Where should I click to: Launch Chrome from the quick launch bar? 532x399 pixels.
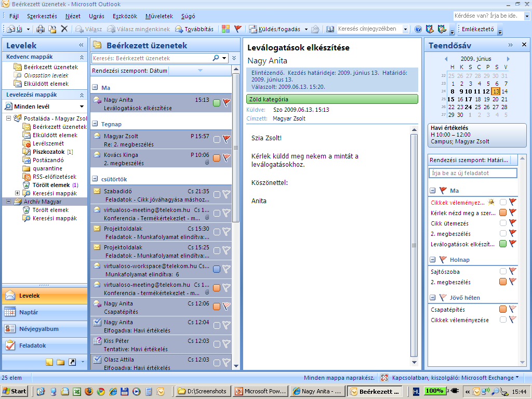[x=101, y=392]
